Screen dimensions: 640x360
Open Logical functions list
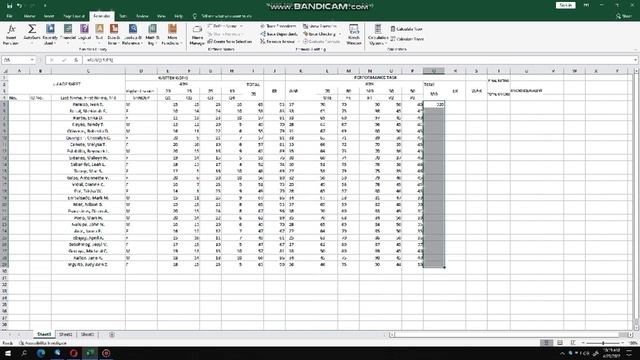point(84,34)
